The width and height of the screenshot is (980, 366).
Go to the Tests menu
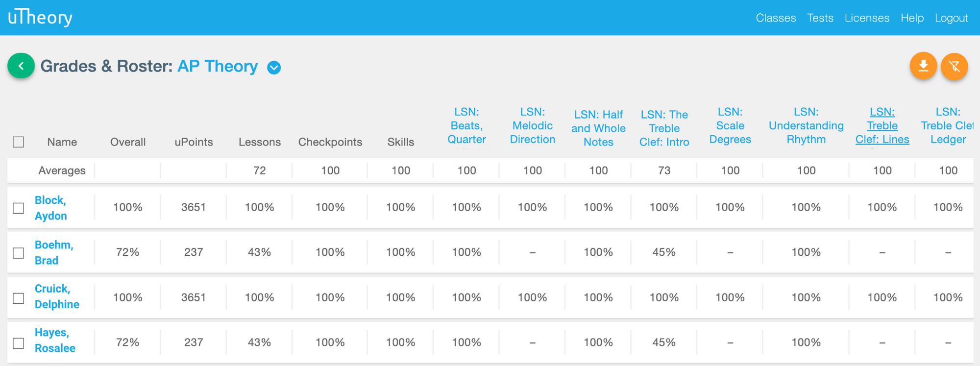coord(820,18)
